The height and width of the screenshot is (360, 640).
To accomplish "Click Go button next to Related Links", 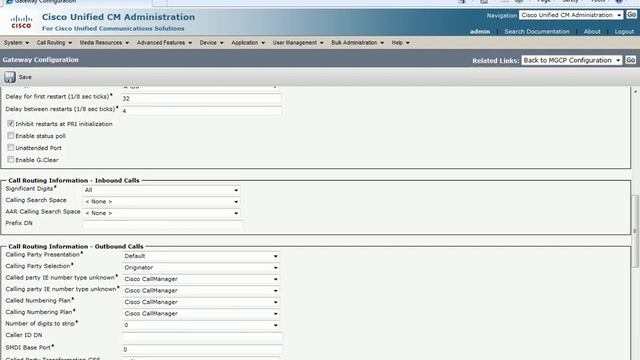I will pyautogui.click(x=630, y=60).
